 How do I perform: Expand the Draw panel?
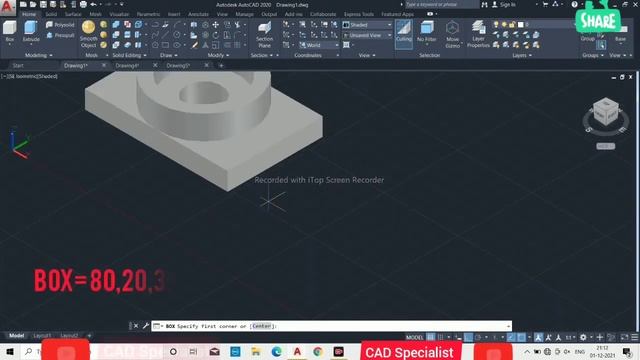(x=169, y=55)
